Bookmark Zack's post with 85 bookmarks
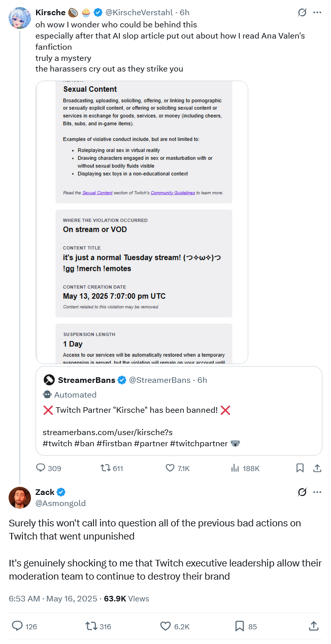 pyautogui.click(x=240, y=626)
